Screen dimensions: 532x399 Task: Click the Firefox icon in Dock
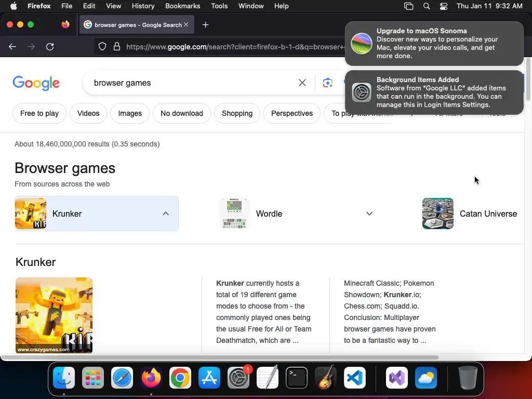[151, 378]
